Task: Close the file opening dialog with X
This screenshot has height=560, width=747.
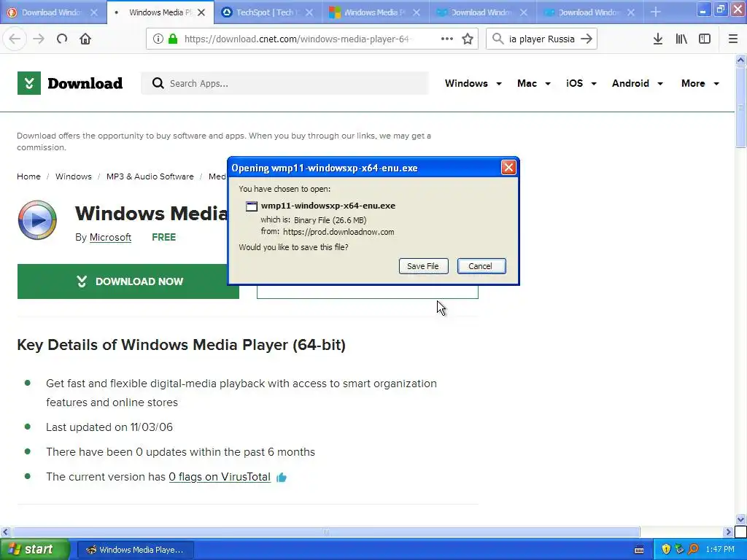Action: pos(508,168)
